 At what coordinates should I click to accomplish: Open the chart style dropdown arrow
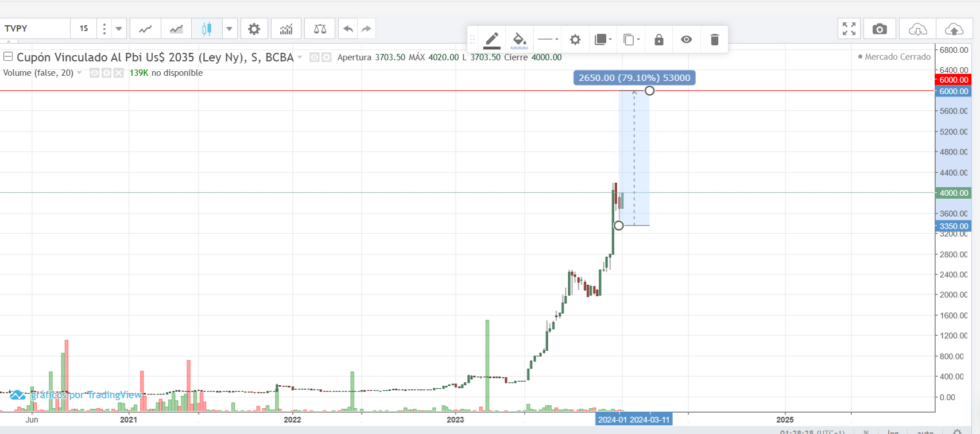coord(230,29)
